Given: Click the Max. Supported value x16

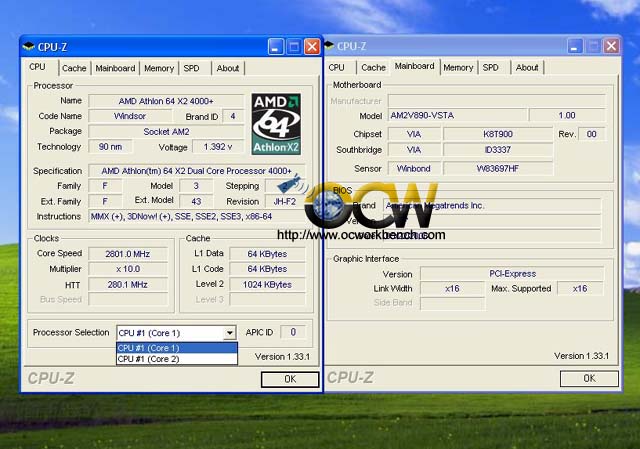Looking at the screenshot, I should (x=580, y=289).
